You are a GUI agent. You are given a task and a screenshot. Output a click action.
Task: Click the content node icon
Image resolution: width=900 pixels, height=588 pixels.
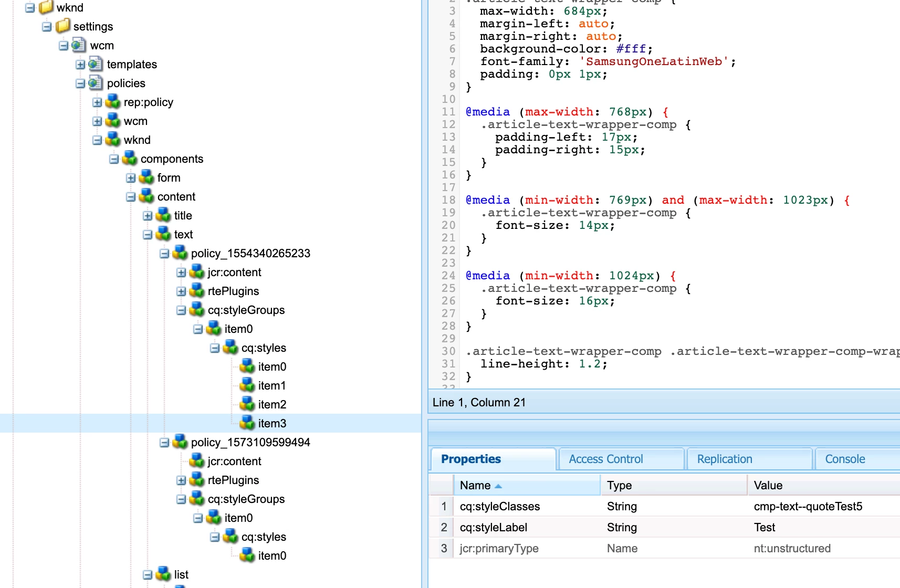point(146,196)
